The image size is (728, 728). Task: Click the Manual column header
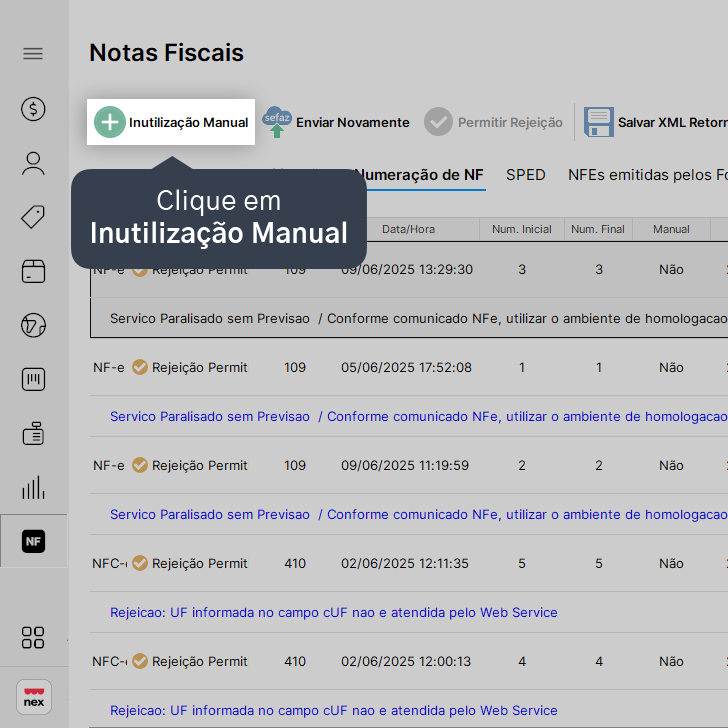[671, 229]
